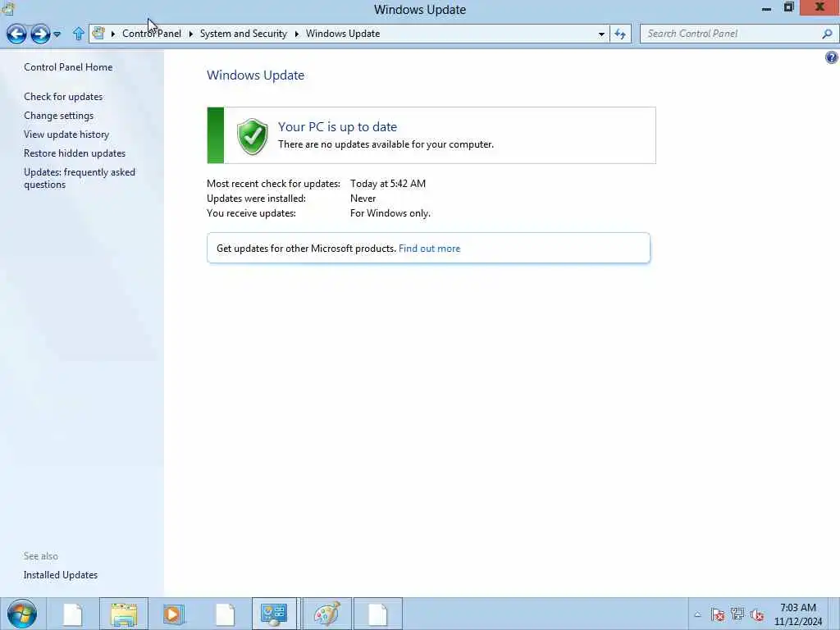Click the Back navigation arrow
The image size is (840, 630).
[16, 34]
